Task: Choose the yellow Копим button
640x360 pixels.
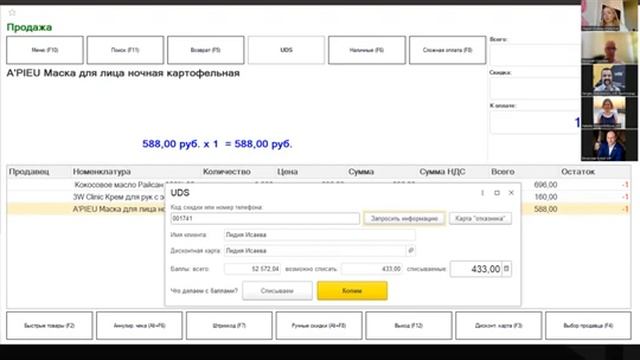Action: click(x=352, y=291)
